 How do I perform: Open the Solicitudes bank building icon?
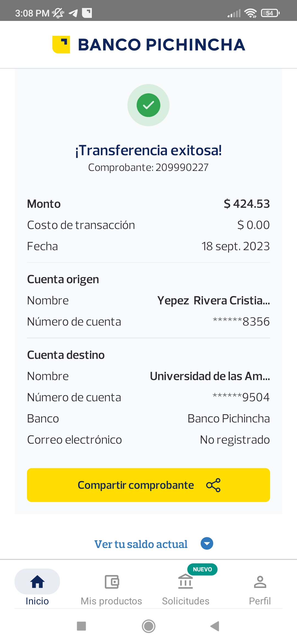[x=186, y=582]
